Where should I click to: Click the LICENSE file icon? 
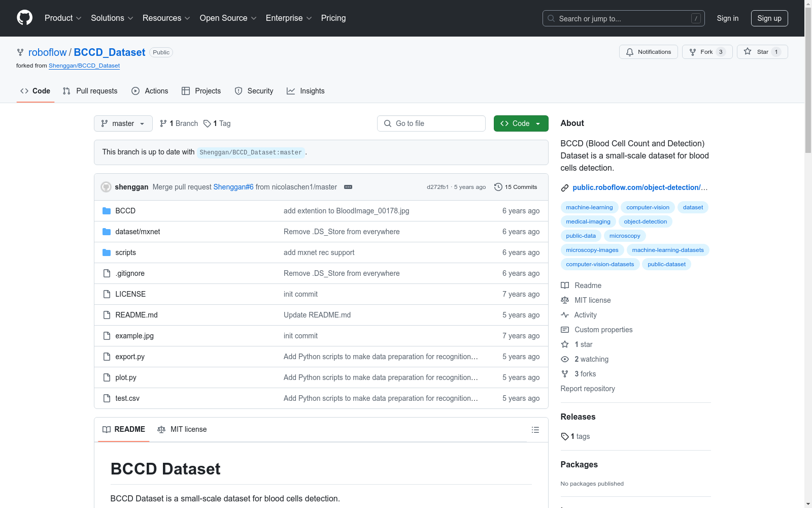[x=107, y=294]
